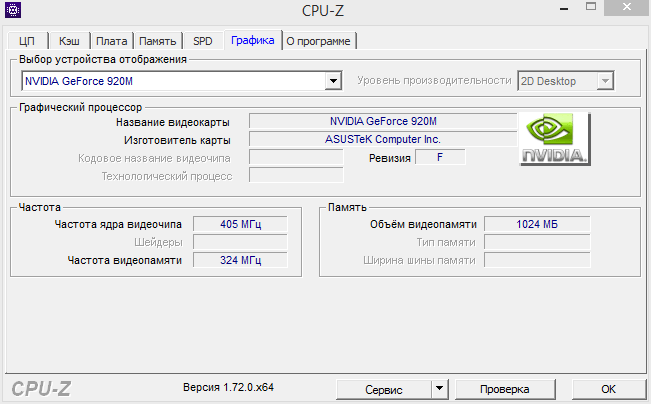Close the CPU-Z window
The height and width of the screenshot is (404, 651).
(x=627, y=7)
